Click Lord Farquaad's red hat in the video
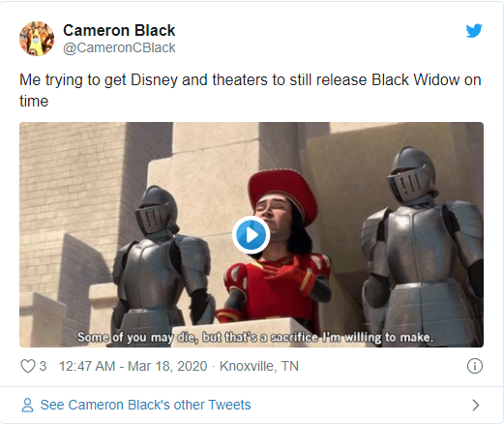Image resolution: width=504 pixels, height=424 pixels. coord(282,194)
